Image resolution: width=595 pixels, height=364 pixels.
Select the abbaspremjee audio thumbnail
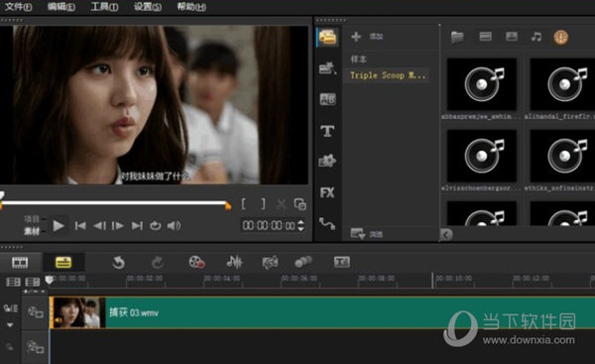tap(482, 84)
